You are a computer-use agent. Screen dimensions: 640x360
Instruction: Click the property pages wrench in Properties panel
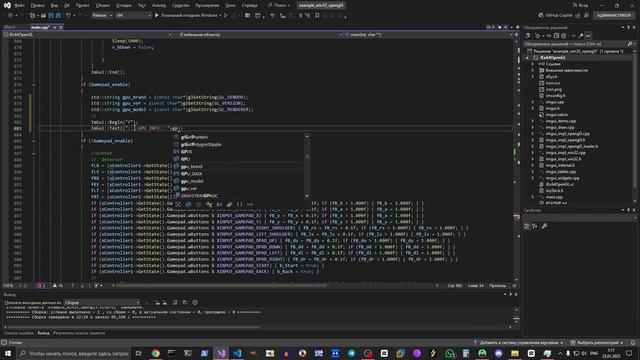[x=544, y=226]
